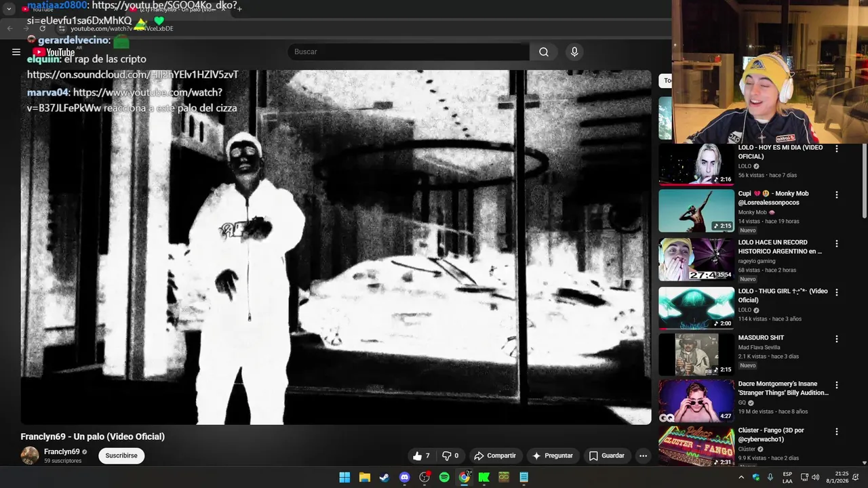Open Windows Security tray icon
868x488 pixels.
pyautogui.click(x=755, y=477)
